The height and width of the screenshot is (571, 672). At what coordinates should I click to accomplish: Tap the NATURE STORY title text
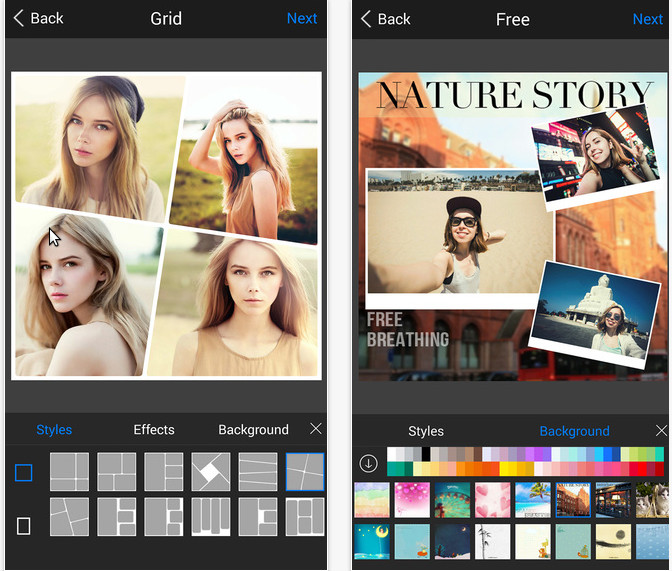(514, 95)
